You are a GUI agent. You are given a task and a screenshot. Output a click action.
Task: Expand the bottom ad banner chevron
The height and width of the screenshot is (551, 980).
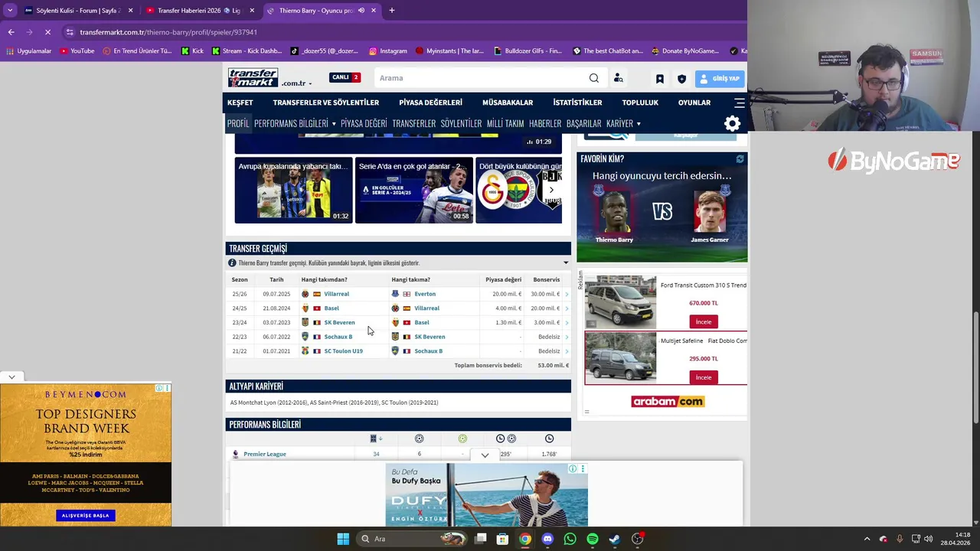485,455
